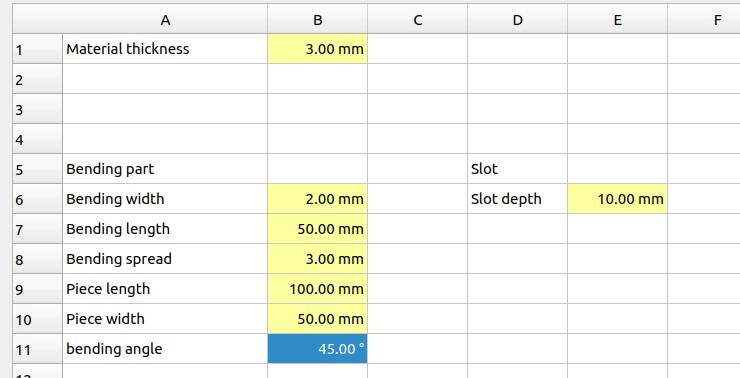Select the Bending spread 3.00 mm cell
740x378 pixels.
317,259
